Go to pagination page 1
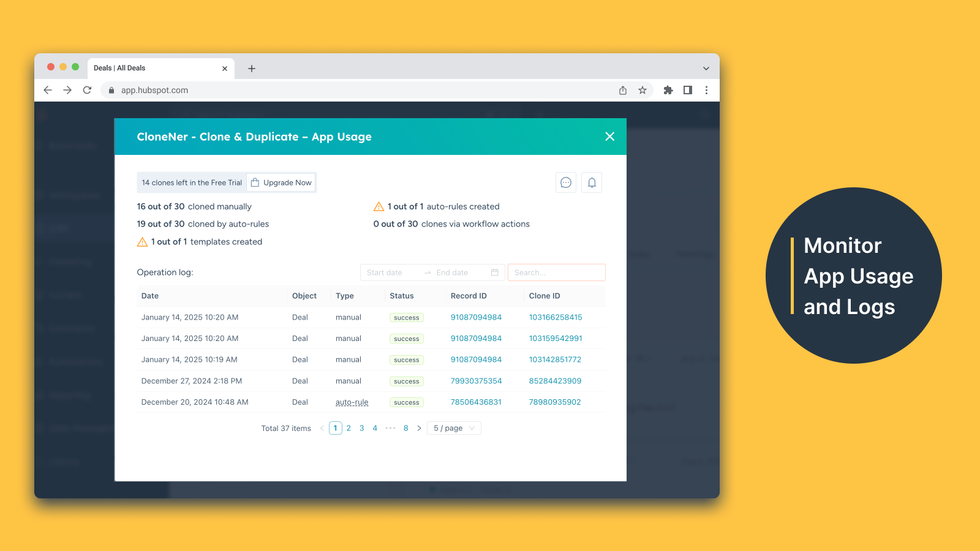The width and height of the screenshot is (980, 551). point(335,428)
